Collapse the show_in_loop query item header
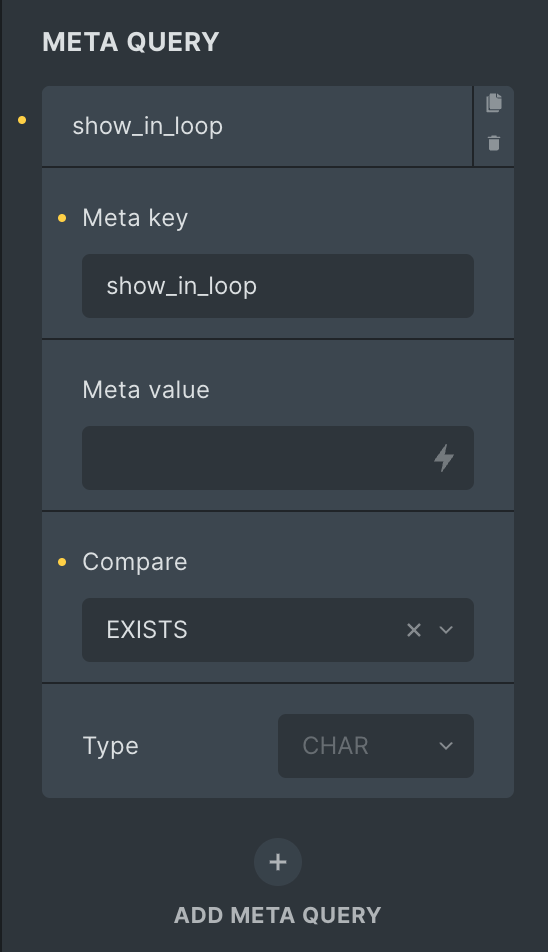This screenshot has width=548, height=952. click(257, 126)
